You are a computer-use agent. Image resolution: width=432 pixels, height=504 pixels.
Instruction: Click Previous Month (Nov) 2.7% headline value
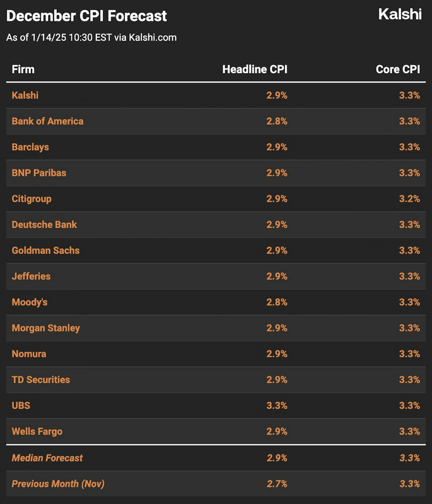coord(277,484)
